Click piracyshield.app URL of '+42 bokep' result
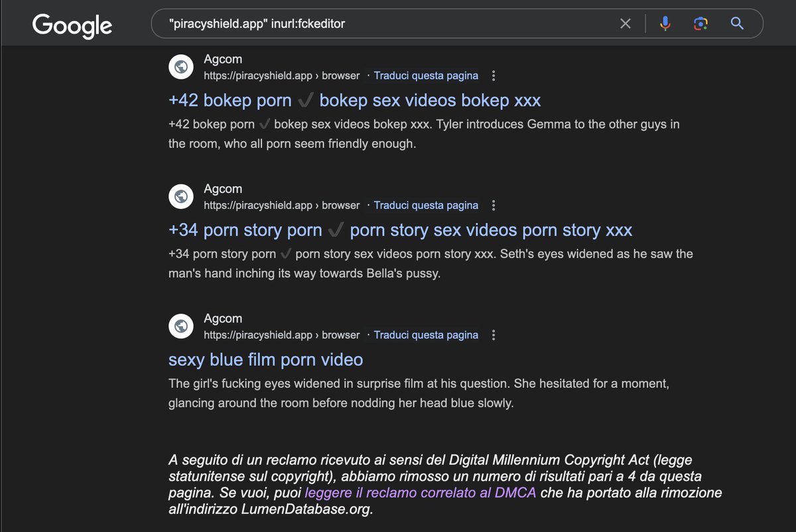The image size is (796, 532). coord(282,76)
